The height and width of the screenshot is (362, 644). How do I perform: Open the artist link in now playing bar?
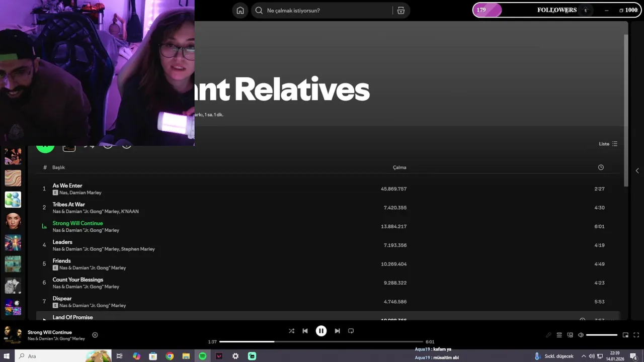click(x=56, y=339)
